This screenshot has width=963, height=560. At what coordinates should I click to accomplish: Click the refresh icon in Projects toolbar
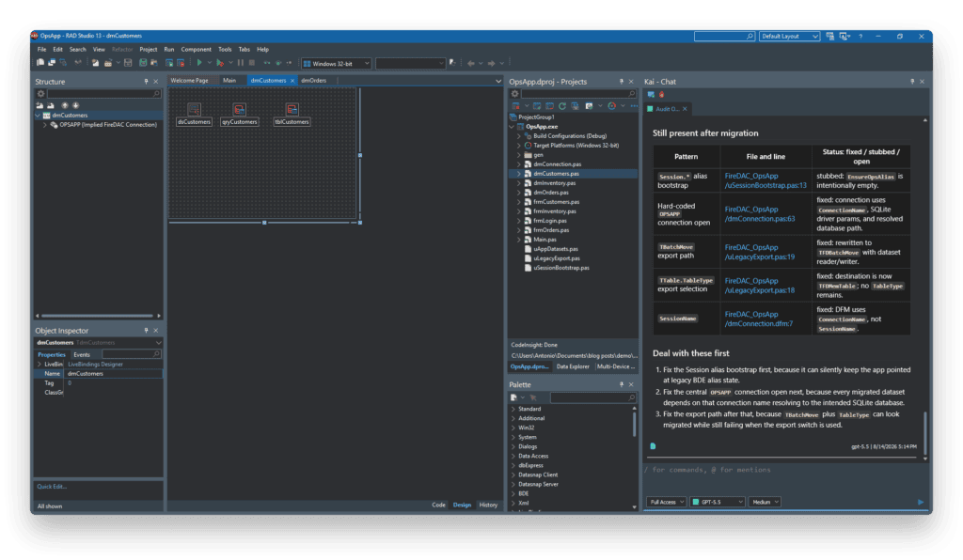click(562, 106)
